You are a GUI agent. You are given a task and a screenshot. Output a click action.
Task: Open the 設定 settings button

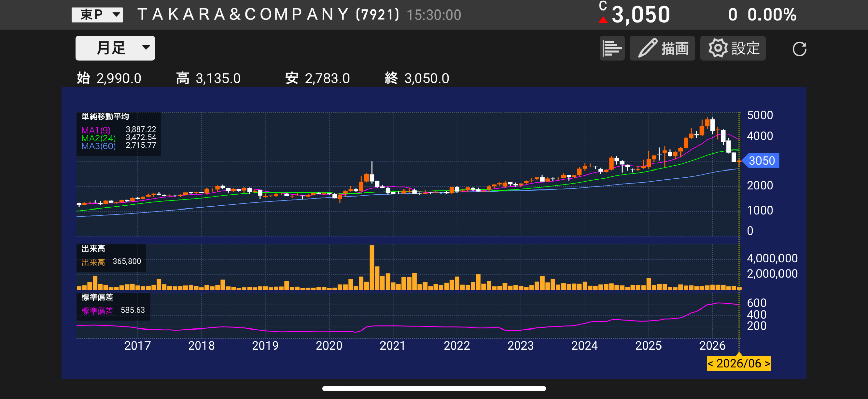pos(733,48)
